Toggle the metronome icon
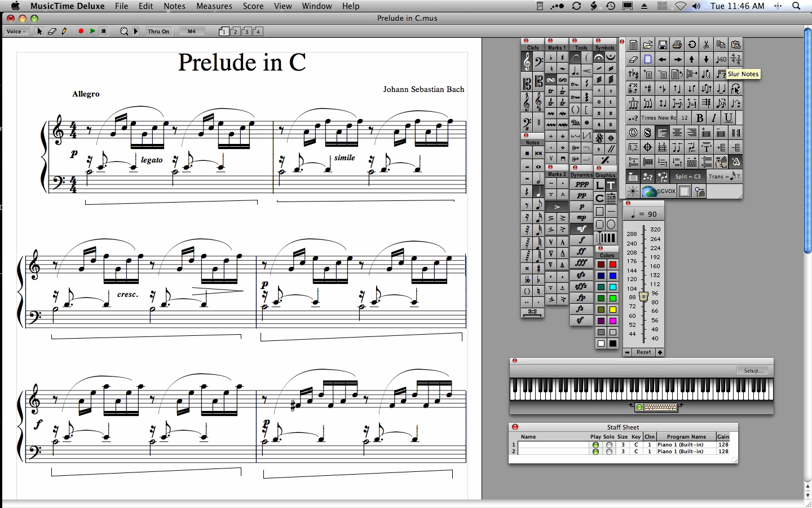Image resolution: width=812 pixels, height=508 pixels. click(735, 162)
